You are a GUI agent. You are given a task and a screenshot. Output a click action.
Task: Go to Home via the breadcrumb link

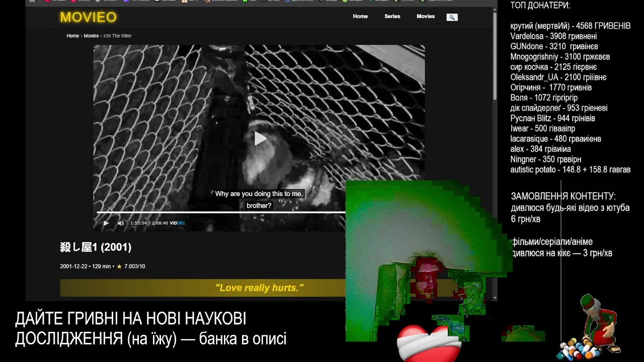(x=73, y=36)
